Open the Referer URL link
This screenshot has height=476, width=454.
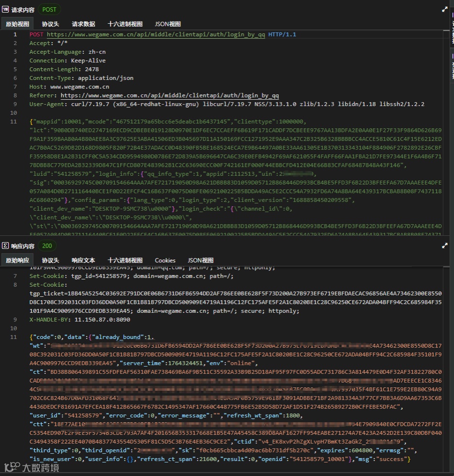(169, 95)
